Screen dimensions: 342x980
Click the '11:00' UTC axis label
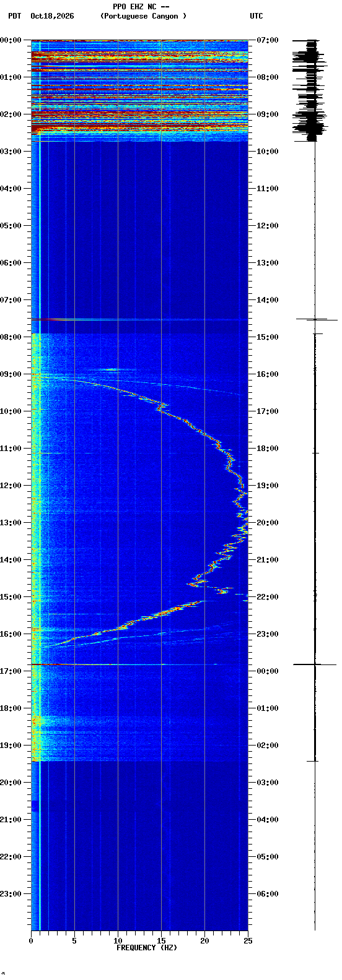click(268, 189)
